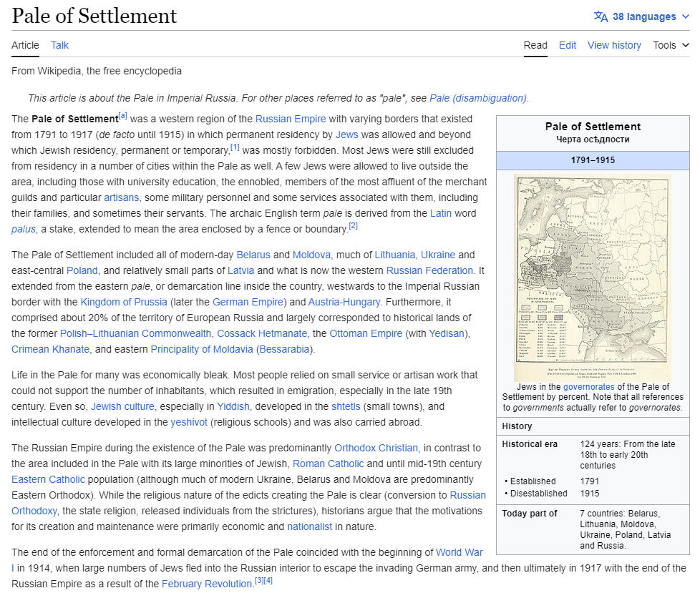Open the artisans link

point(122,197)
